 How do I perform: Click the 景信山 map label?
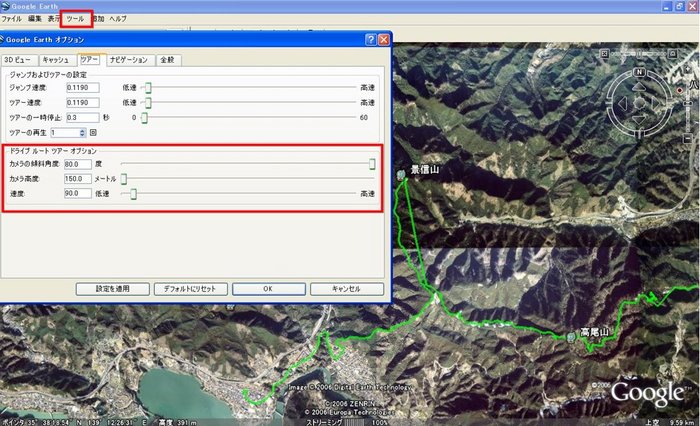point(425,169)
